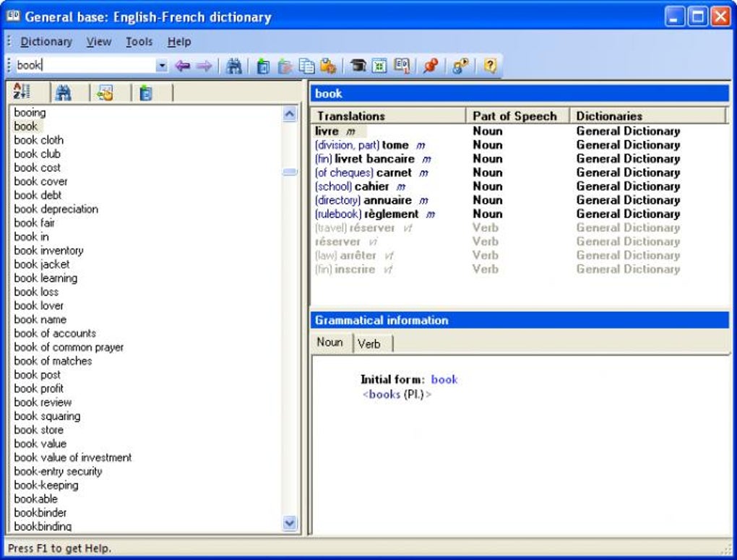Switch to the A-Z alphabetical list tab

point(22,92)
